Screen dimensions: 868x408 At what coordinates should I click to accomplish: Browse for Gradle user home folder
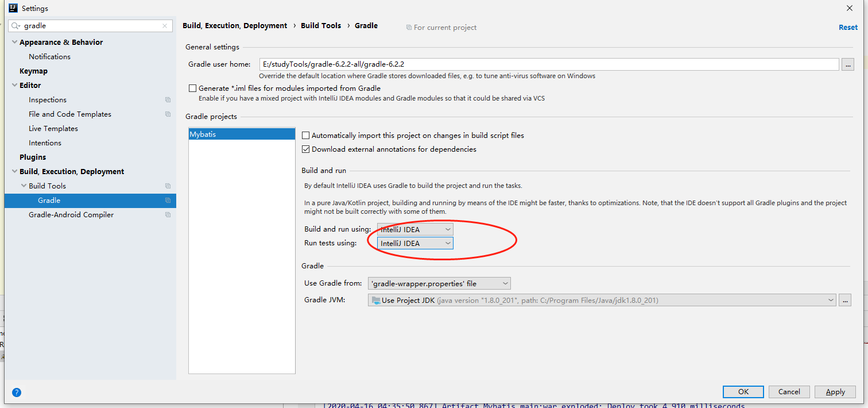(848, 64)
